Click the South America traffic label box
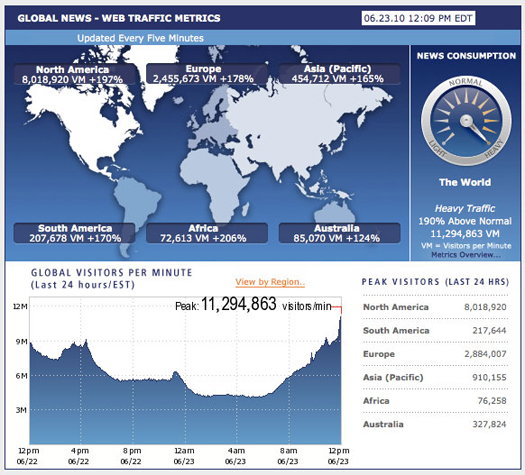 tap(74, 233)
